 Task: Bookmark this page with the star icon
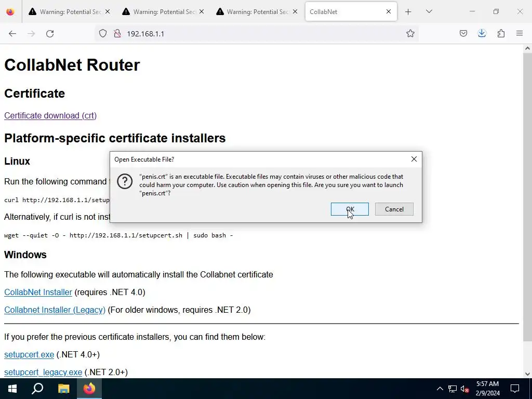[410, 33]
